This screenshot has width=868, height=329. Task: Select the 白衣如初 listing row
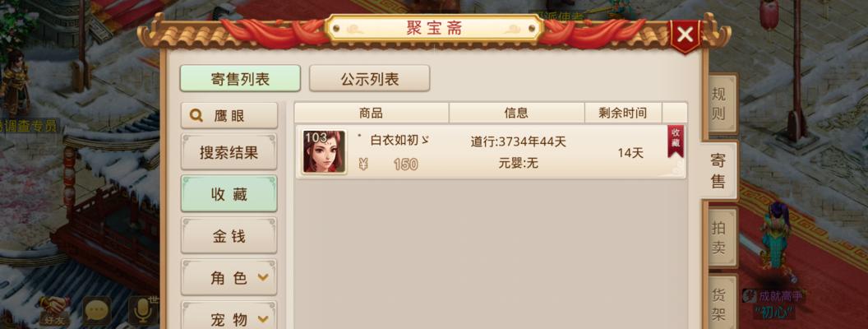[491, 152]
